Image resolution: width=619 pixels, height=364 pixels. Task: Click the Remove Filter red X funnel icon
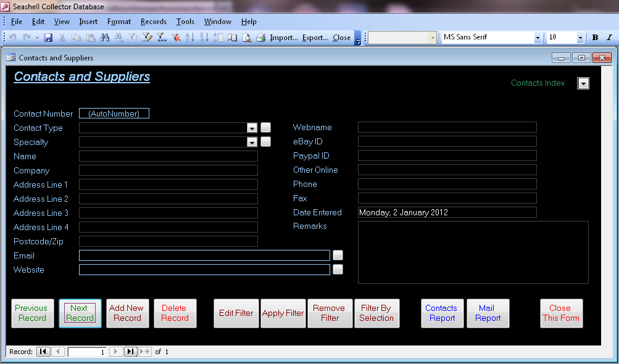click(x=176, y=38)
